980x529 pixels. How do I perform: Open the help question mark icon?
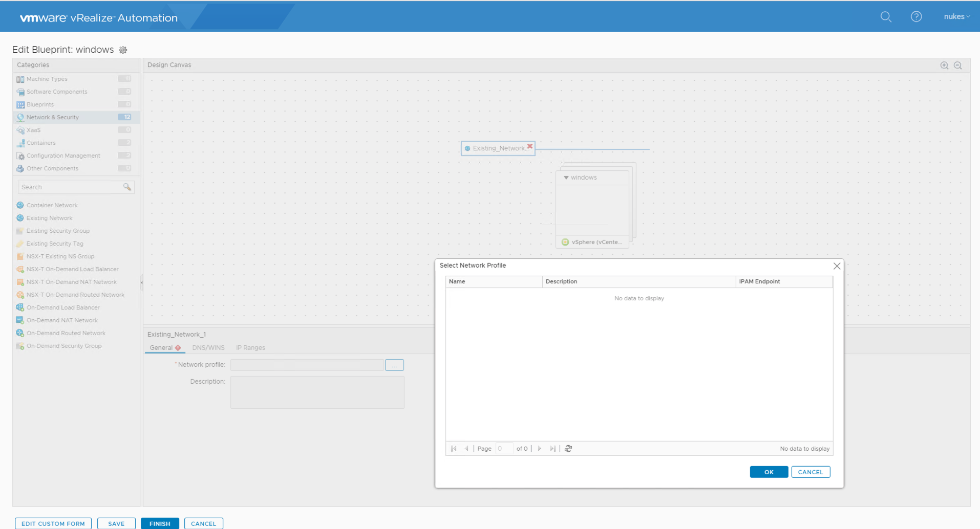pos(916,17)
